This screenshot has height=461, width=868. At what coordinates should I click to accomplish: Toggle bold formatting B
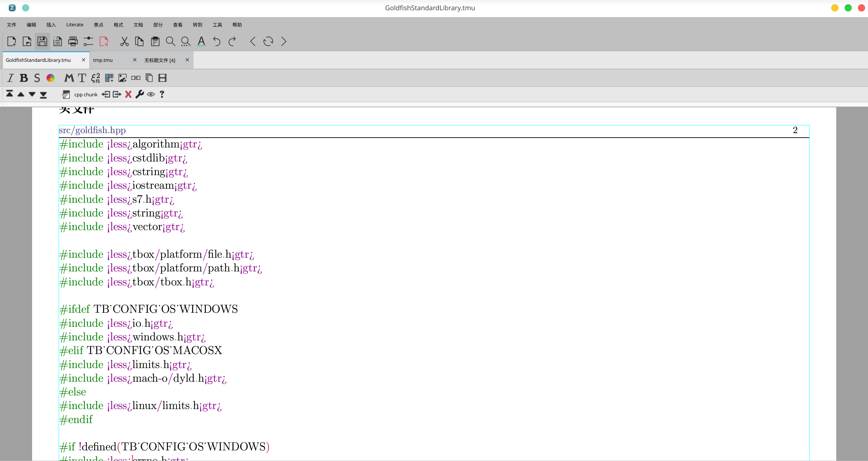(x=24, y=78)
